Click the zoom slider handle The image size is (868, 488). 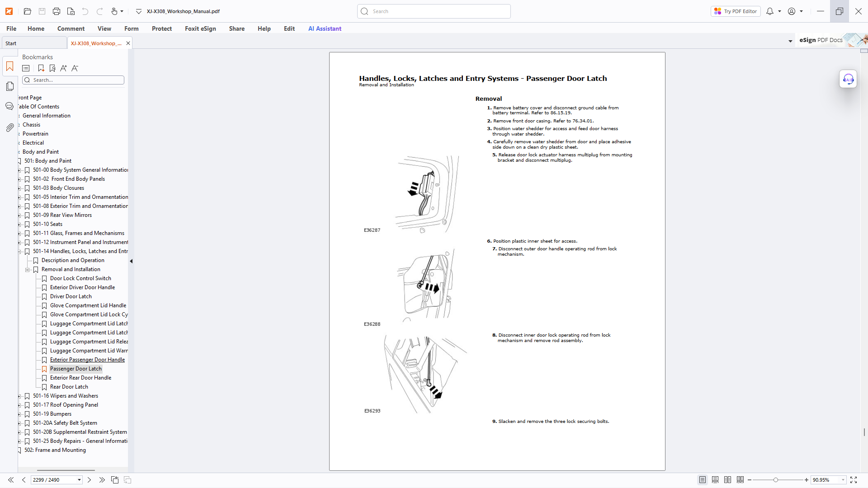[x=776, y=480]
